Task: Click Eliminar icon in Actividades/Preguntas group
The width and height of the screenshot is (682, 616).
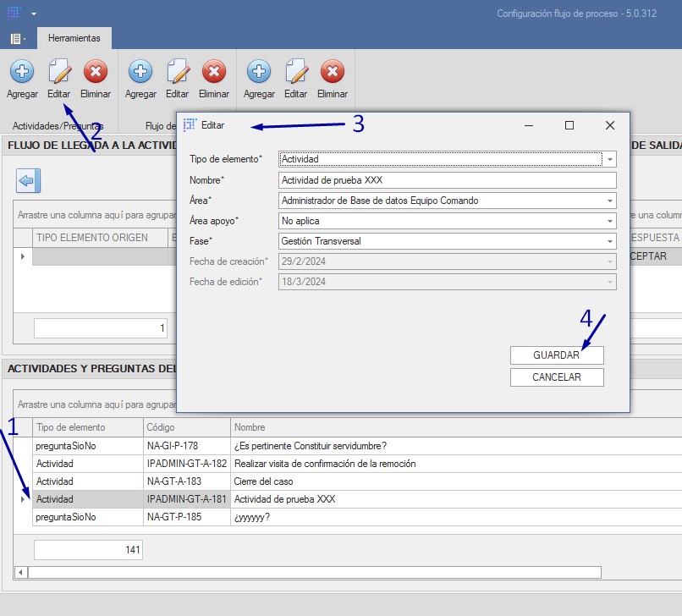Action: [x=96, y=71]
